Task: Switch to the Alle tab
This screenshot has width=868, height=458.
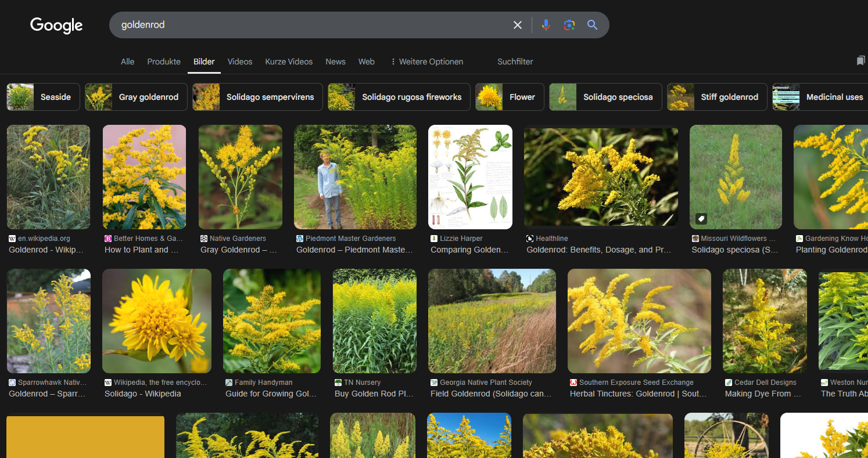Action: [127, 62]
